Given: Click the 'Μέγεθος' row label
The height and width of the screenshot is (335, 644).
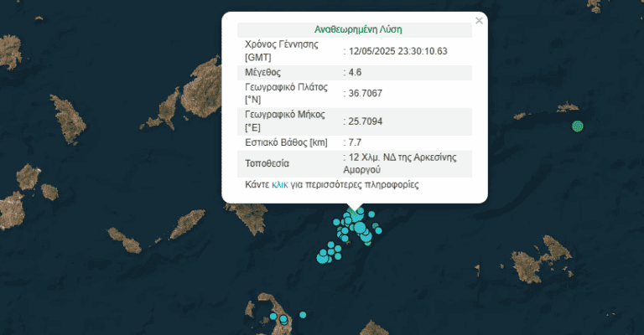Looking at the screenshot, I should (264, 74).
